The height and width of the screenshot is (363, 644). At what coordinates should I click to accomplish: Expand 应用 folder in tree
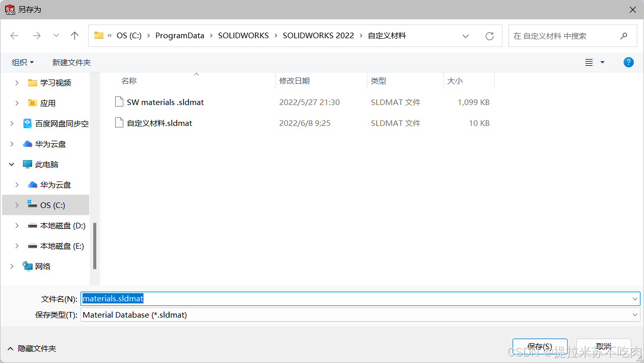(x=17, y=103)
